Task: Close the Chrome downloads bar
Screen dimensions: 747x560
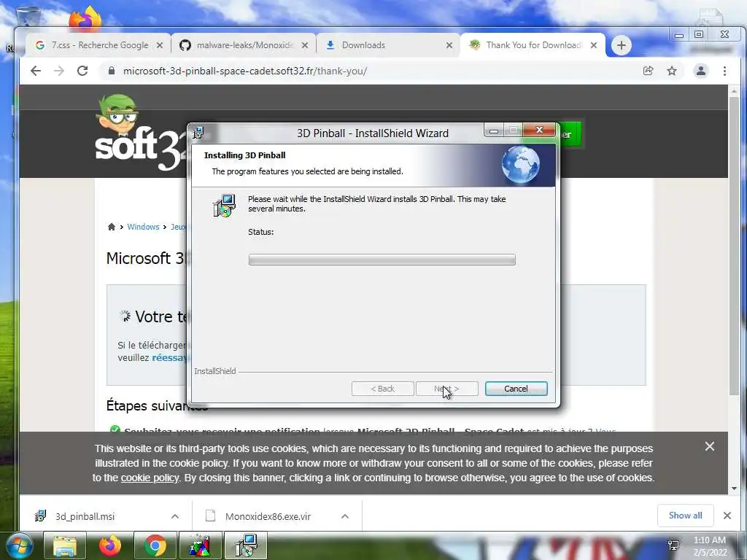Action: (x=727, y=516)
